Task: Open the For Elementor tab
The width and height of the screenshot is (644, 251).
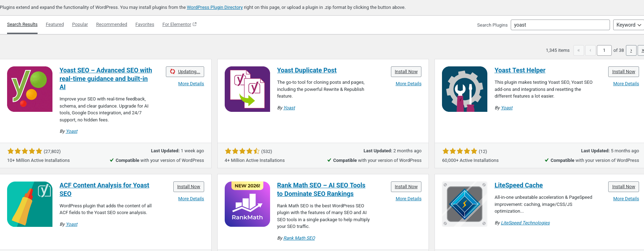Action: (x=179, y=24)
